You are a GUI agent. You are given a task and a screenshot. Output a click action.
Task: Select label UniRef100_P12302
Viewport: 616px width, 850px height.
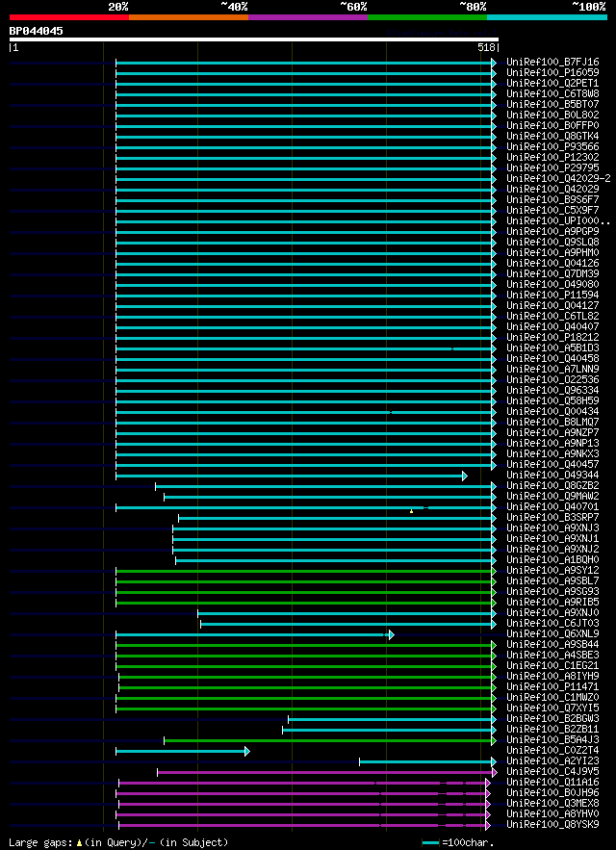(552, 157)
